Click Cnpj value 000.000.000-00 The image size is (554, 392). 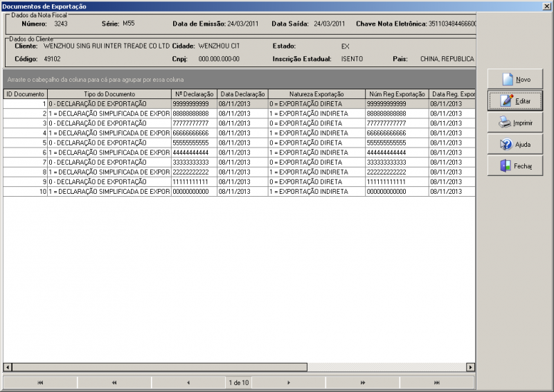219,59
